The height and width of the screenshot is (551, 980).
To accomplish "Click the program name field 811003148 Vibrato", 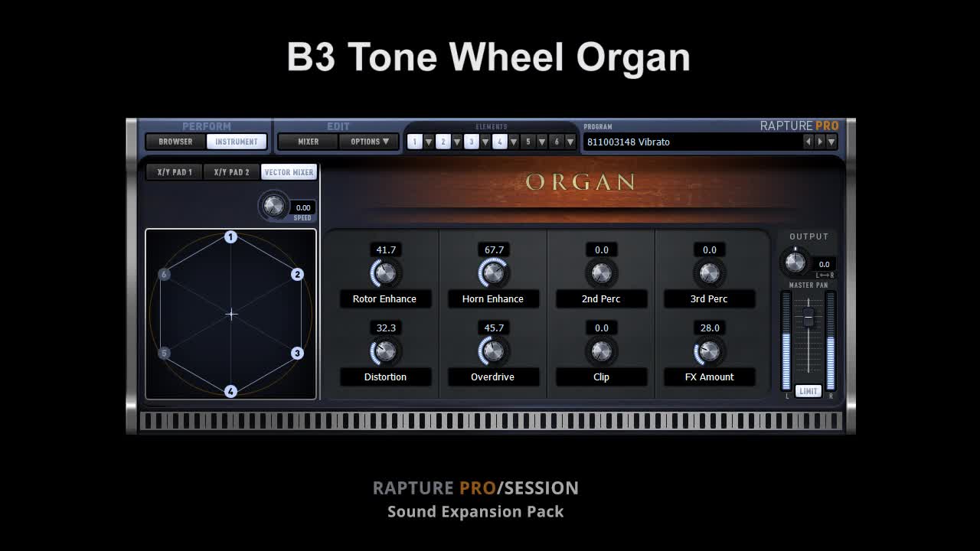I will click(x=689, y=142).
